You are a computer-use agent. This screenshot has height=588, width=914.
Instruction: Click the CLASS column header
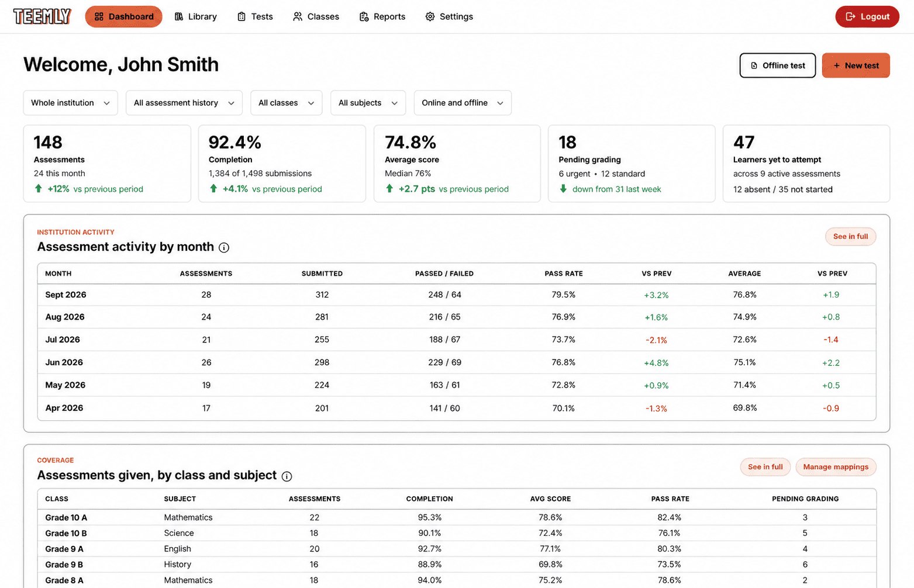pyautogui.click(x=57, y=499)
